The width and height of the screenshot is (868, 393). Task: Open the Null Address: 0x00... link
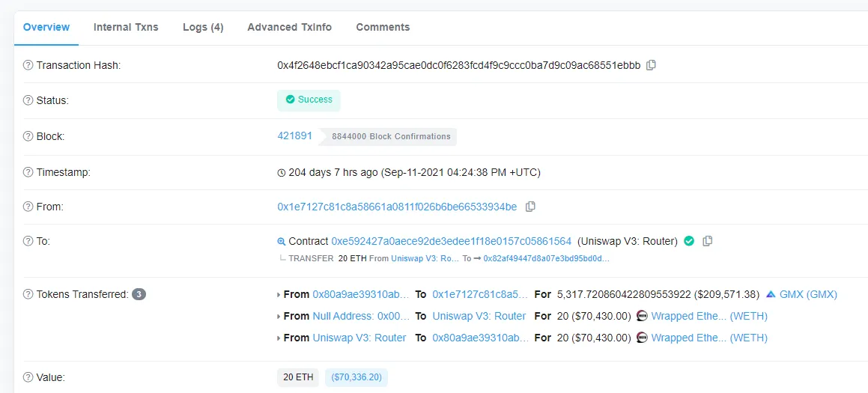coord(362,316)
